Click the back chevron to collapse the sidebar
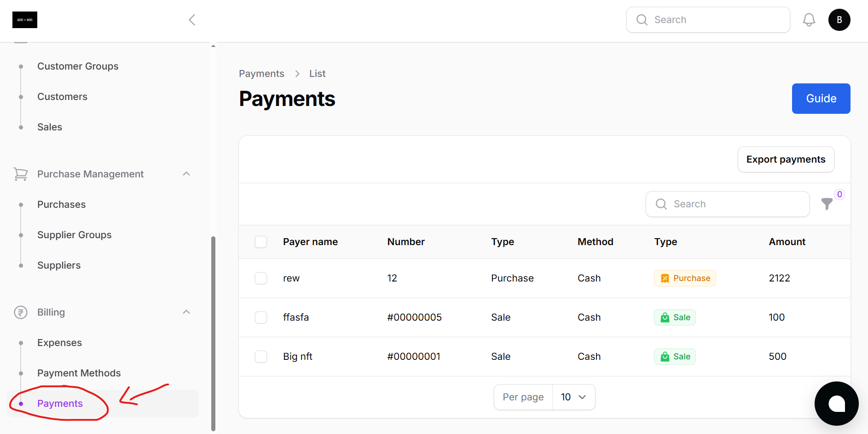This screenshot has width=868, height=434. coord(192,20)
